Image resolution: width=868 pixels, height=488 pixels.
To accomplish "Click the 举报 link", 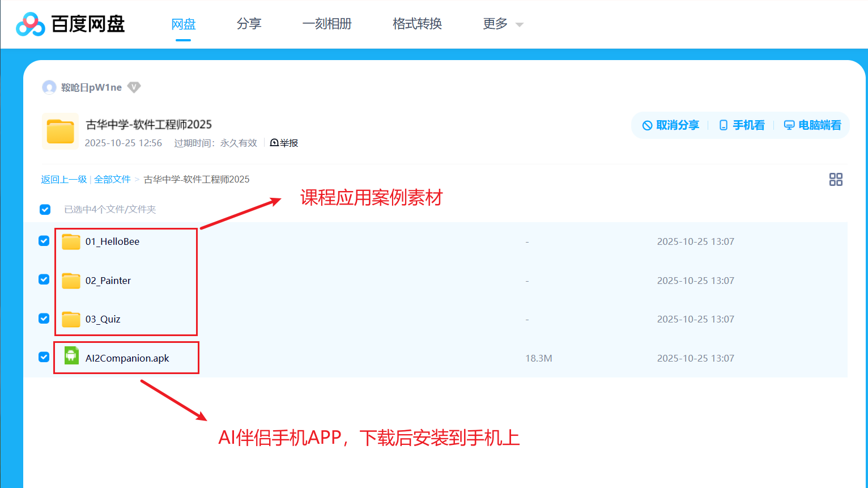I will pos(289,143).
